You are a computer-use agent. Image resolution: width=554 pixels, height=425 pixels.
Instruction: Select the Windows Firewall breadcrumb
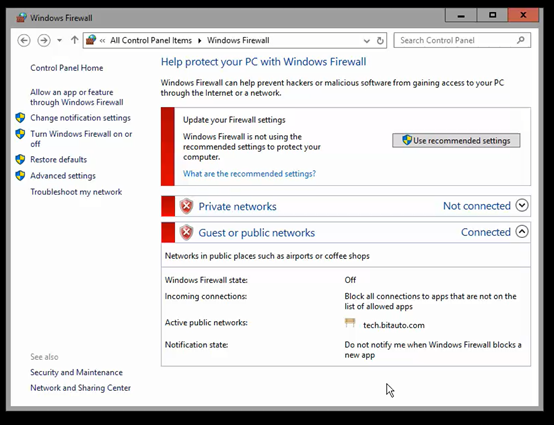238,40
